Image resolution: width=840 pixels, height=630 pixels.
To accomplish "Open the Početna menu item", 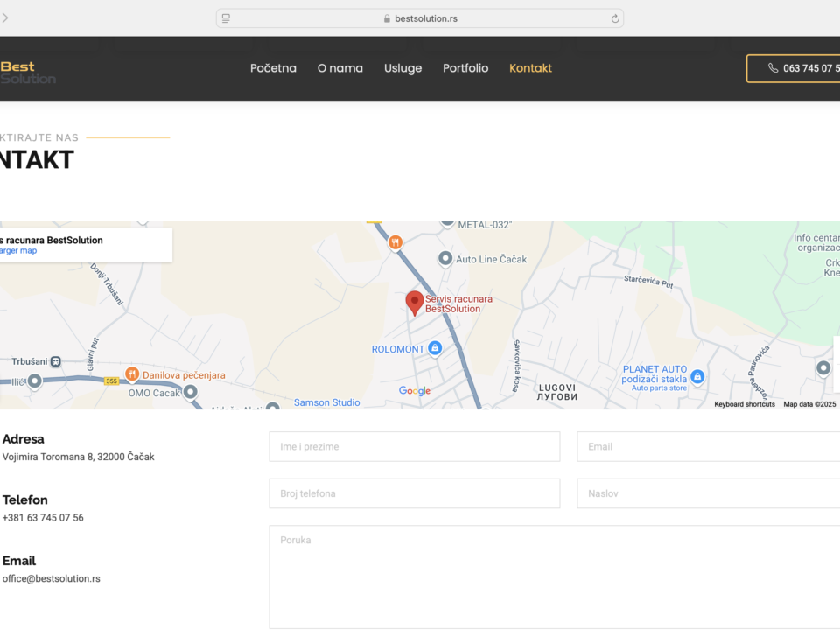I will pos(273,68).
